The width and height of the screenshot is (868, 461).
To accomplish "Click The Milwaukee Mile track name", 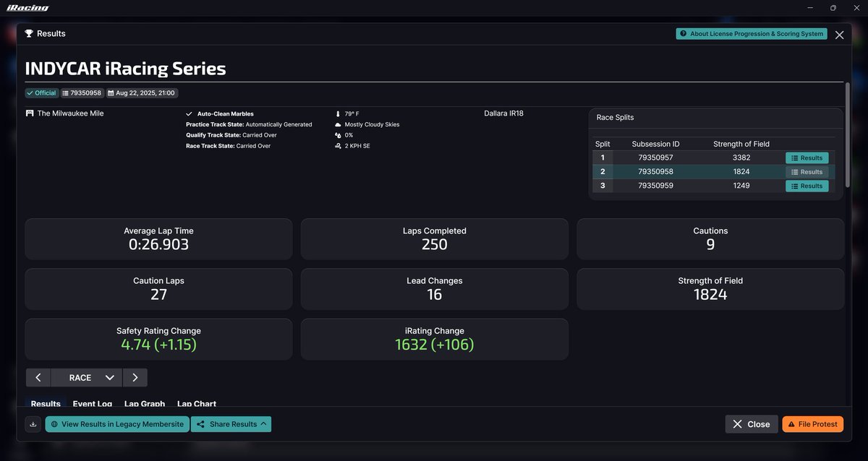I will pos(70,113).
